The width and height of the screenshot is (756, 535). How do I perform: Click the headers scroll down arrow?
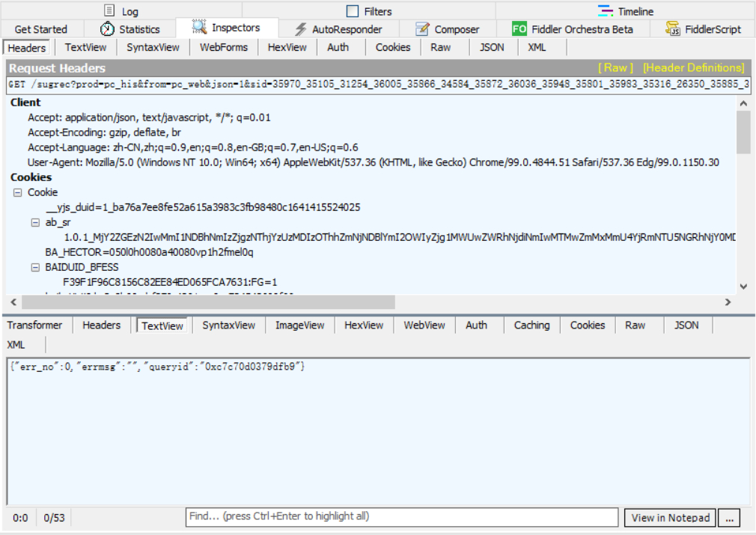[x=743, y=287]
